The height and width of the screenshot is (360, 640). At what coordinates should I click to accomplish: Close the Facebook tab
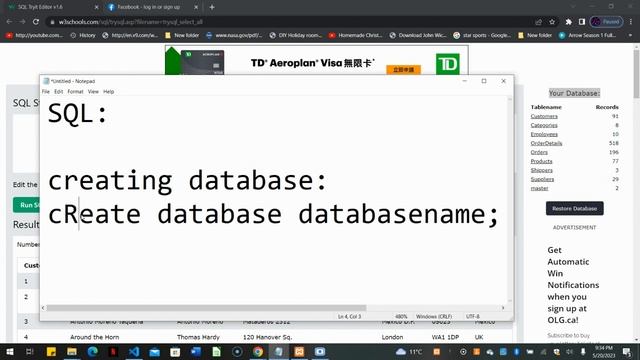tap(196, 7)
